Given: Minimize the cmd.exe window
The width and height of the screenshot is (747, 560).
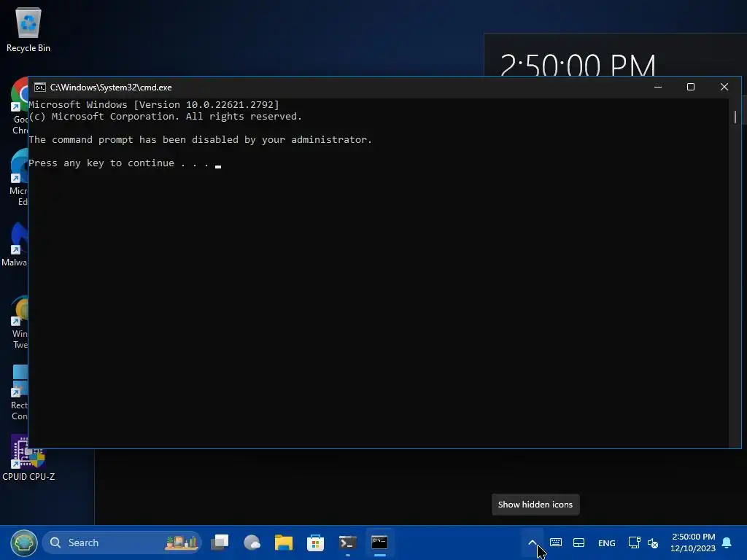Looking at the screenshot, I should click(658, 87).
